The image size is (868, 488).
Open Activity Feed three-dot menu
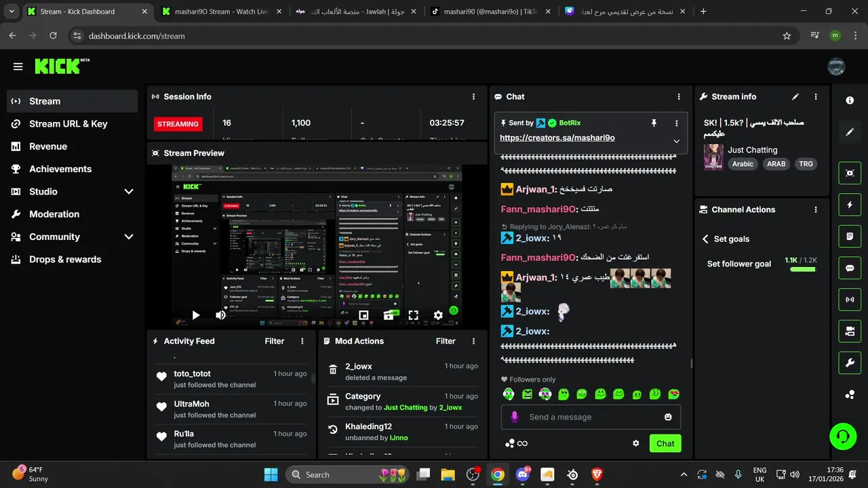[302, 342]
